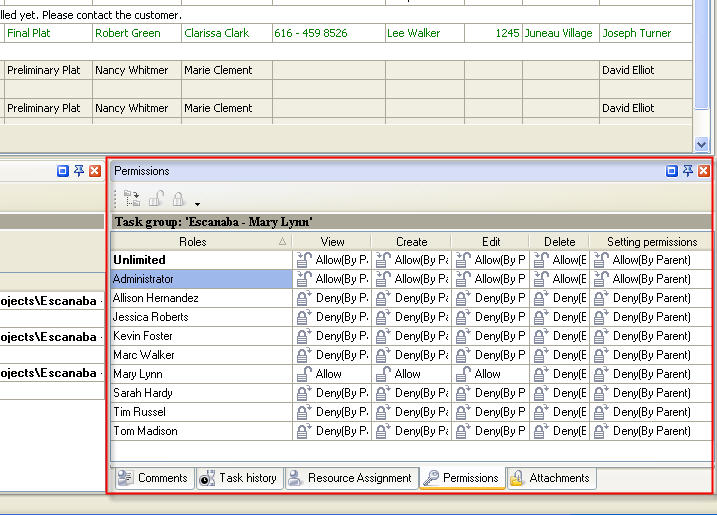The image size is (717, 515).
Task: Maximize the Permissions panel with the blue square icon
Action: tap(672, 171)
